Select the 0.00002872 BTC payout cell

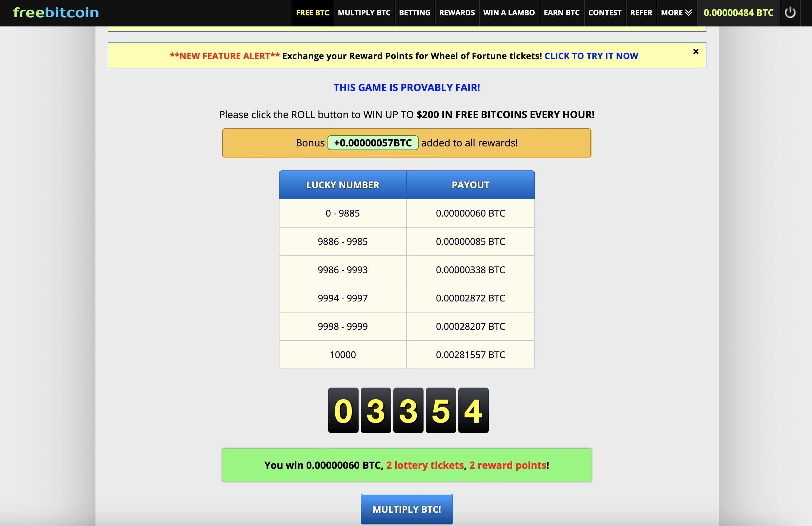(470, 298)
